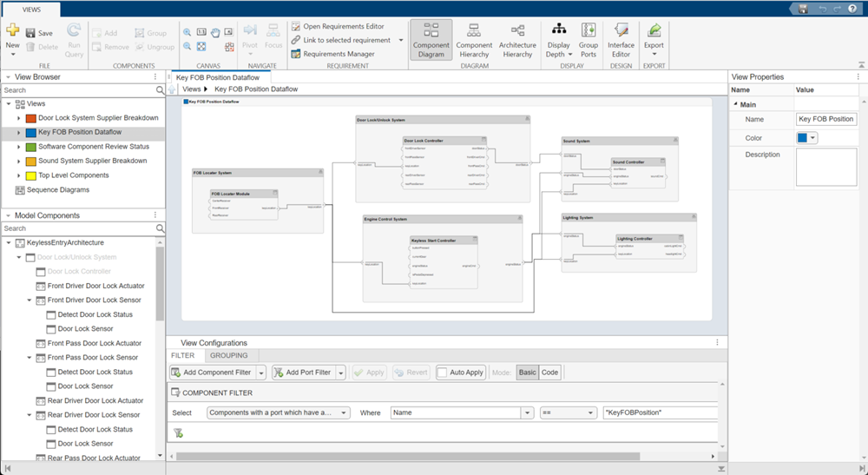Open the == operator dropdown
The height and width of the screenshot is (475, 868).
click(568, 413)
